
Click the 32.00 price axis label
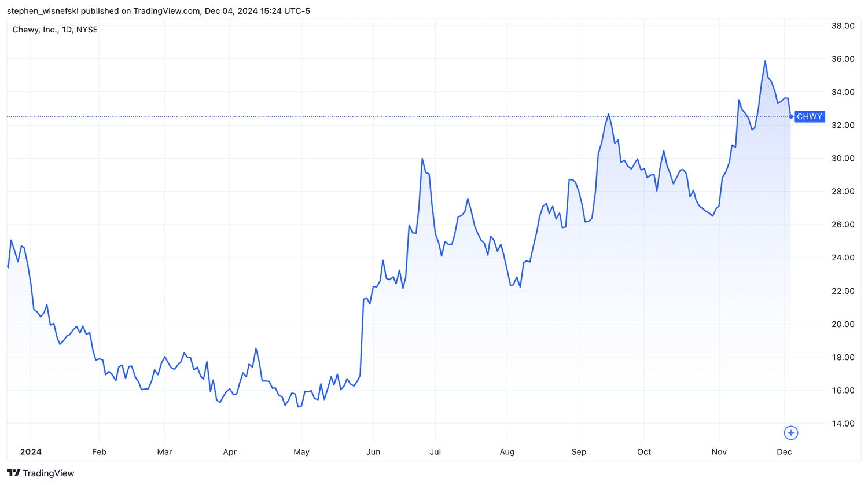pyautogui.click(x=843, y=125)
